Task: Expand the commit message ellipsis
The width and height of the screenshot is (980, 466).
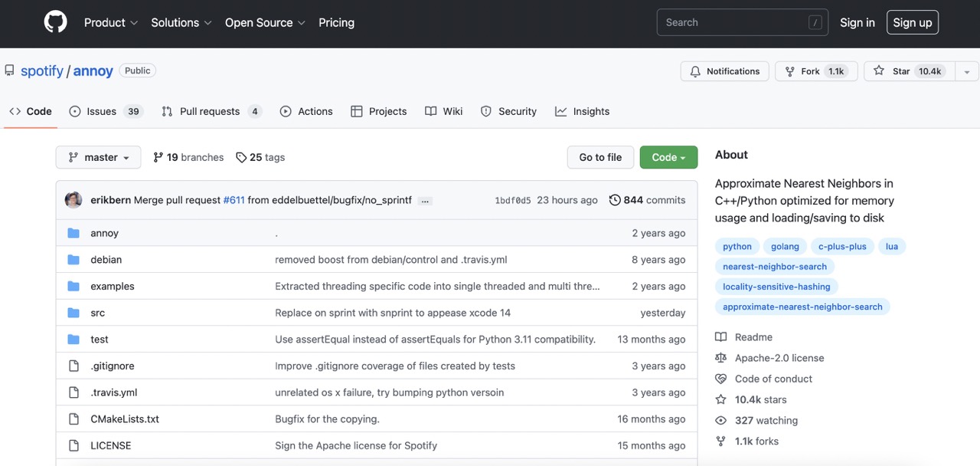Action: coord(426,201)
